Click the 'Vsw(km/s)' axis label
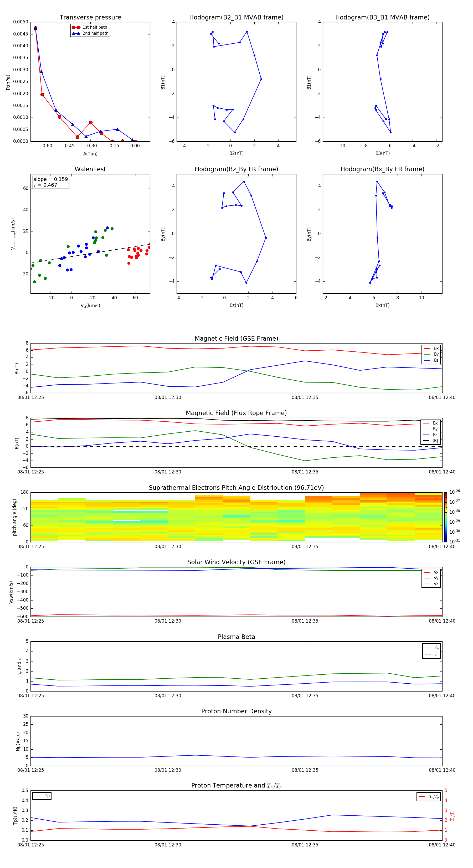The width and height of the screenshot is (473, 868). (11, 592)
